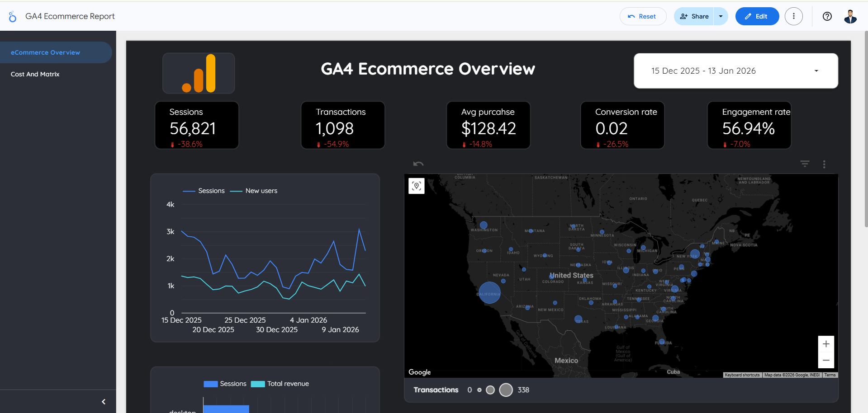
Task: Click the map undo arrow icon
Action: pos(418,164)
